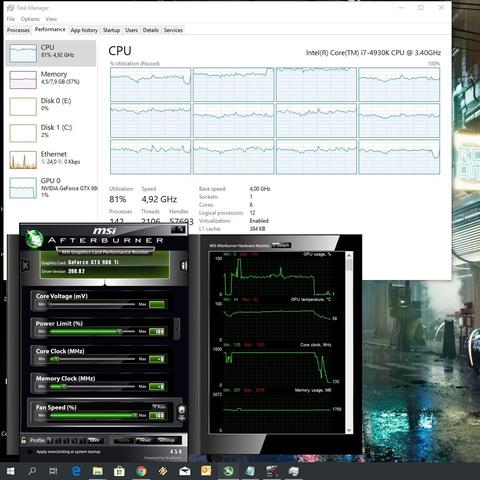The width and height of the screenshot is (480, 480).
Task: Click the Memory Clock slider
Action: 92,387
